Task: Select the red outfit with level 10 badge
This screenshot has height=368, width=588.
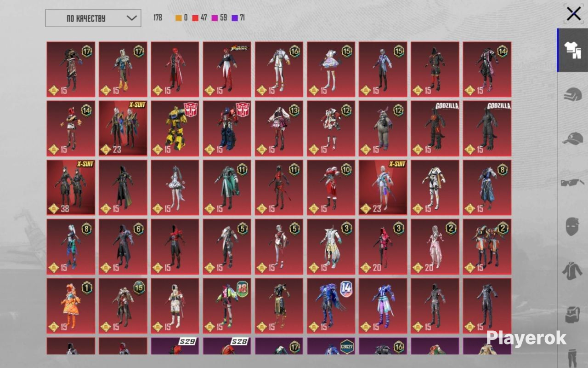Action: (331, 187)
